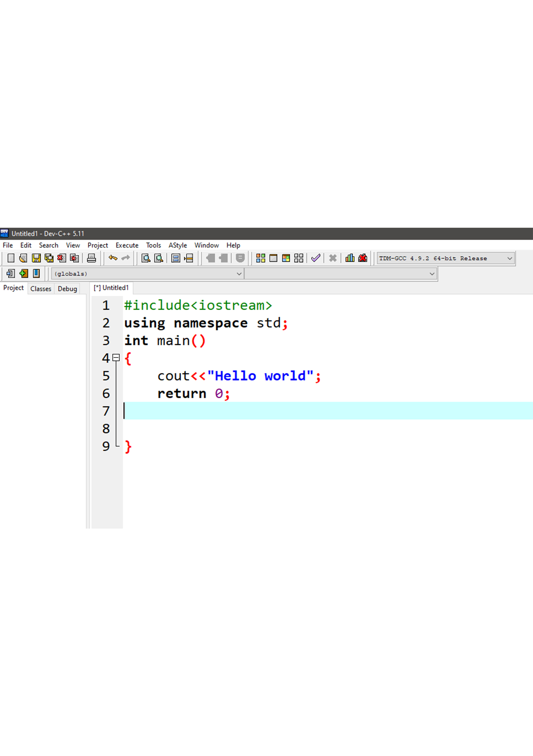Image resolution: width=533 pixels, height=756 pixels.
Task: Switch to the Classes tab
Action: point(41,289)
